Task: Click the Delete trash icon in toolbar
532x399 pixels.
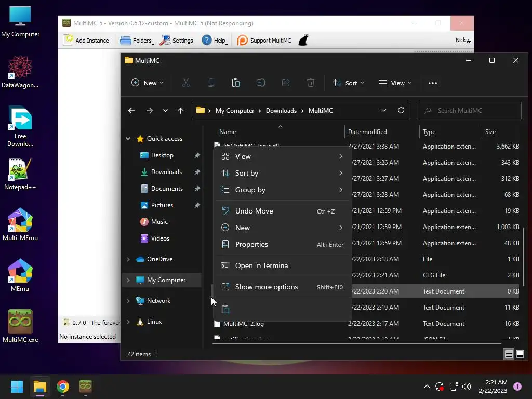Action: pyautogui.click(x=311, y=83)
